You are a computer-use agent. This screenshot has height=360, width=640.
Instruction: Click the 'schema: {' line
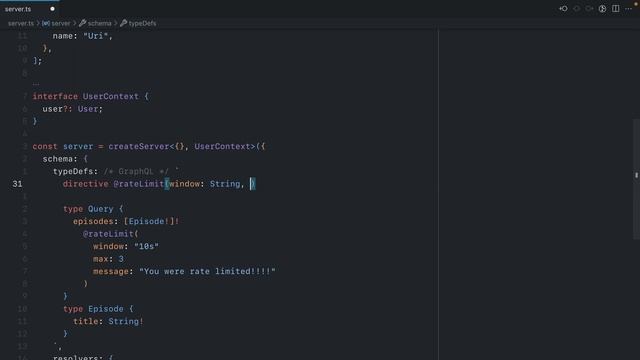pyautogui.click(x=65, y=159)
